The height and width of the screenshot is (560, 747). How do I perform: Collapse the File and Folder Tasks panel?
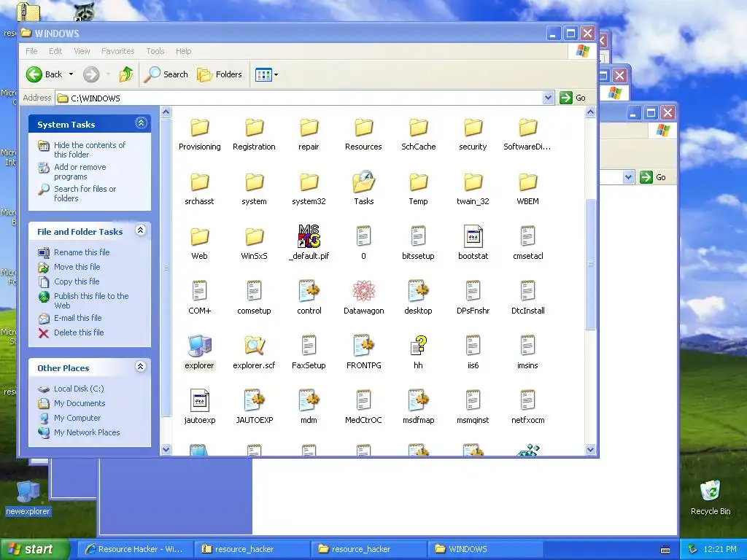coord(140,230)
